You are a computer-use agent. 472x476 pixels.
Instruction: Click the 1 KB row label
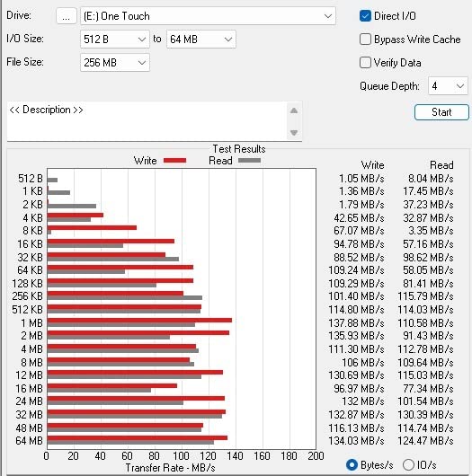point(32,191)
